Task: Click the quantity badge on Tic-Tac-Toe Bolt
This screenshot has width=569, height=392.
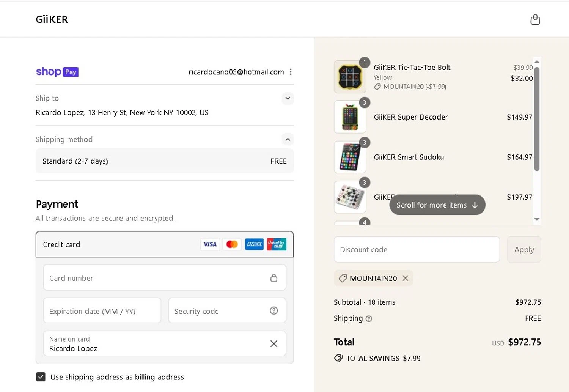Action: coord(365,62)
